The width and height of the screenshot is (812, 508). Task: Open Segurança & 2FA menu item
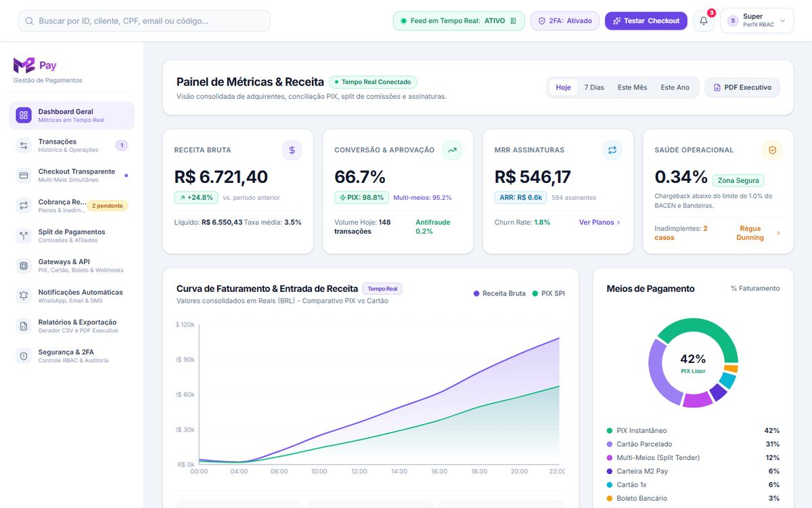coord(72,356)
